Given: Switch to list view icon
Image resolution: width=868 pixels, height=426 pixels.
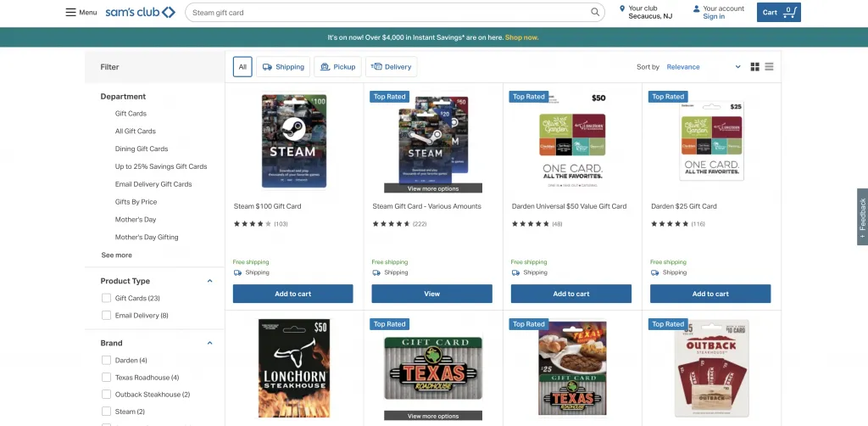Looking at the screenshot, I should point(769,67).
